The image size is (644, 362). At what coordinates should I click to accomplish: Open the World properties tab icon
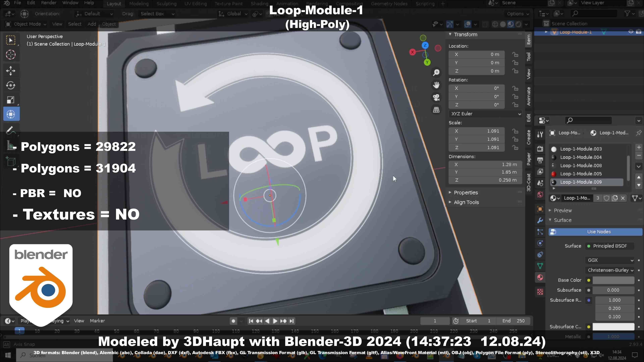click(x=540, y=195)
